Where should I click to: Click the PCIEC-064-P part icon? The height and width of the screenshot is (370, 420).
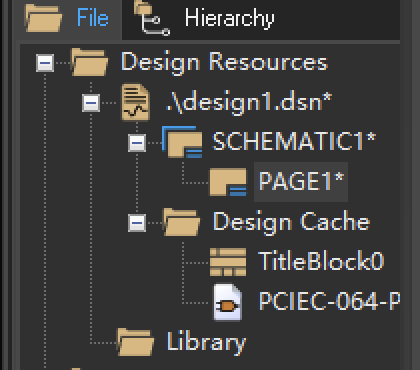[x=228, y=302]
